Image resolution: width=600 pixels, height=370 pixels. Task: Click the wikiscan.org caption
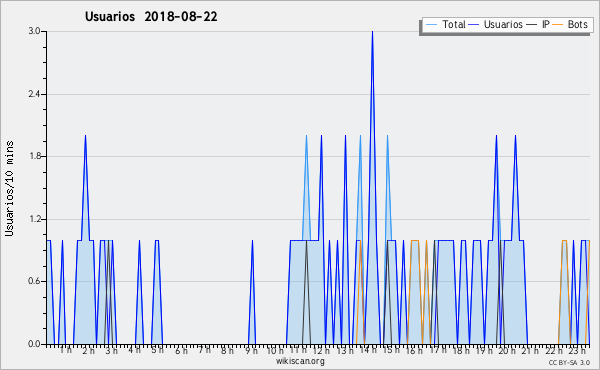(x=300, y=361)
